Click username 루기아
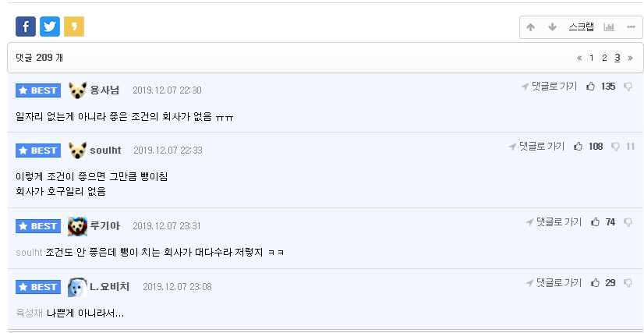 (105, 226)
